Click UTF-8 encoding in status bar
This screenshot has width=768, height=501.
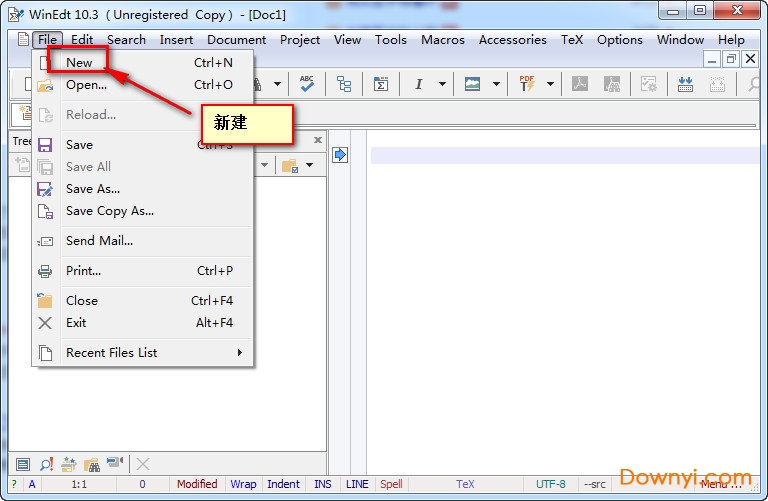[550, 484]
